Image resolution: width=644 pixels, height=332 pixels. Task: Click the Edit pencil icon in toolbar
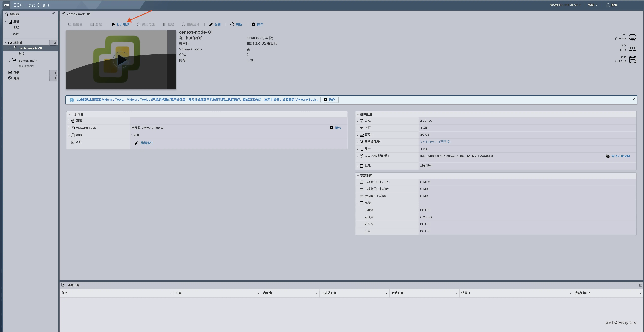211,24
